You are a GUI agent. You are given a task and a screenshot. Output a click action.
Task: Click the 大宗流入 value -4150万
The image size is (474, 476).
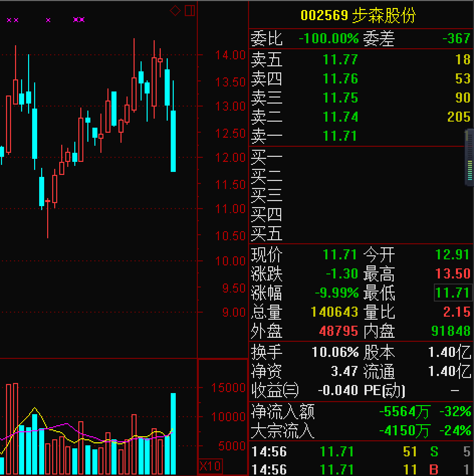405,431
